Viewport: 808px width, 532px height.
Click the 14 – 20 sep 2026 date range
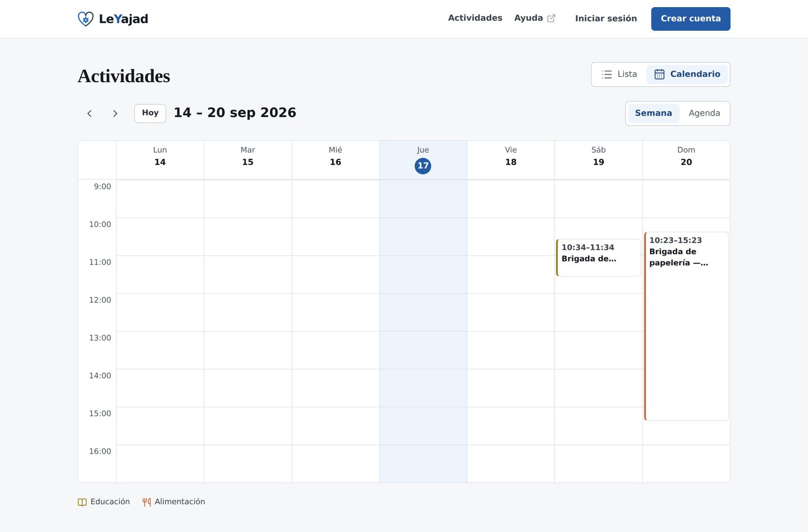[235, 113]
